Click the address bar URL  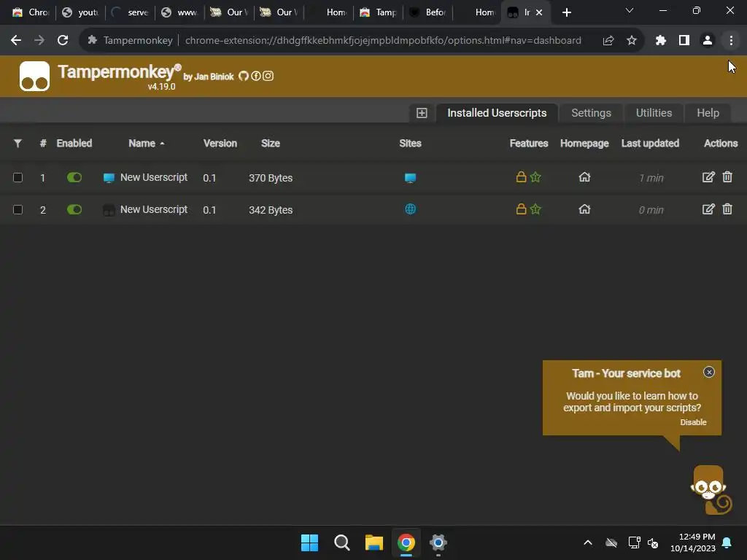pyautogui.click(x=383, y=41)
